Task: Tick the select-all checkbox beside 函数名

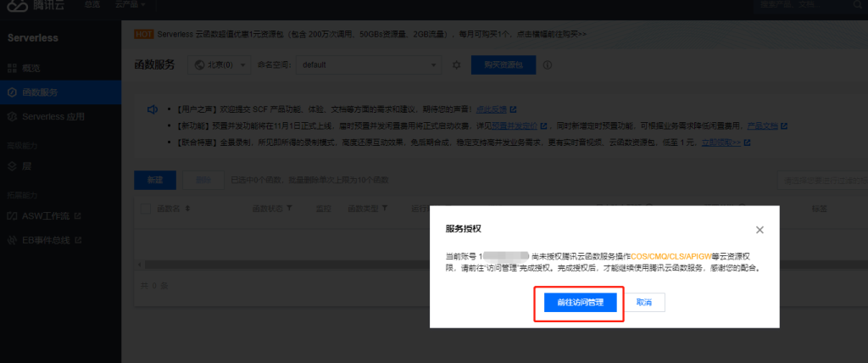Action: click(x=146, y=209)
